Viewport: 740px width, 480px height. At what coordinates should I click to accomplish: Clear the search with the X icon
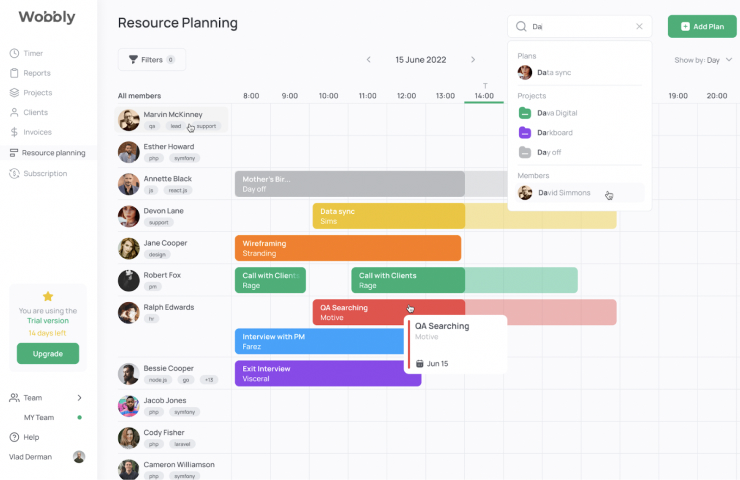point(639,26)
